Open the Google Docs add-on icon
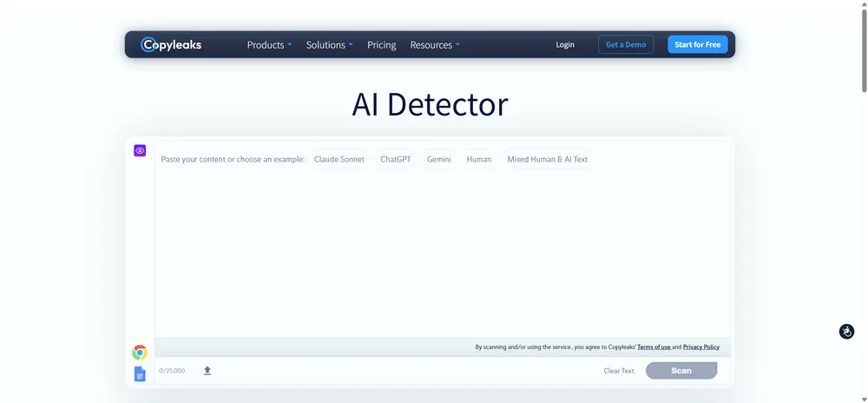 (x=140, y=373)
